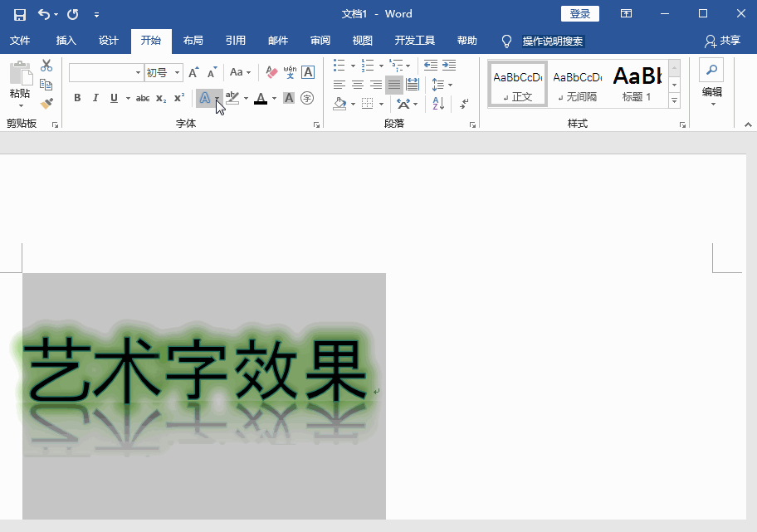
Task: Apply bold formatting to text
Action: 77,97
